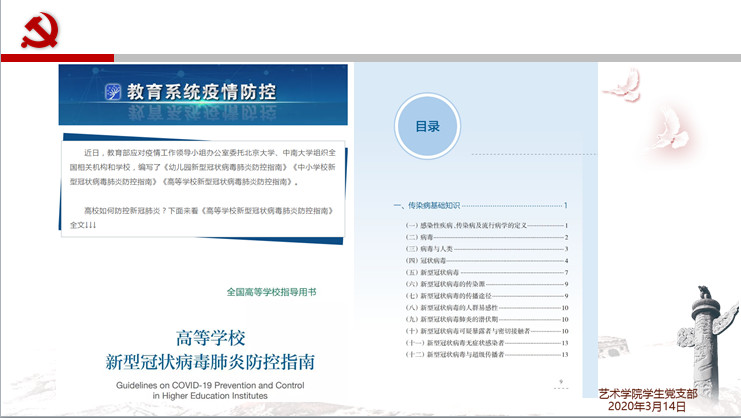Open 新型冠状病毒的人群易感性 contents entry

(458, 308)
